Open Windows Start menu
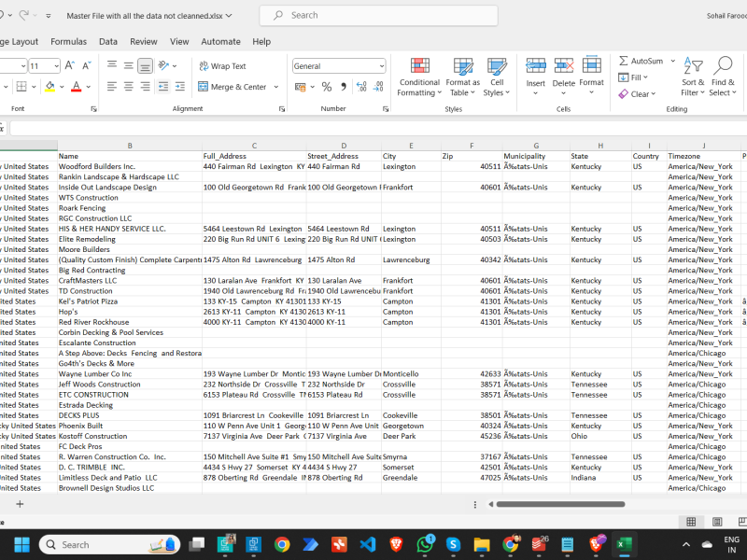Image resolution: width=747 pixels, height=560 pixels. (21, 544)
